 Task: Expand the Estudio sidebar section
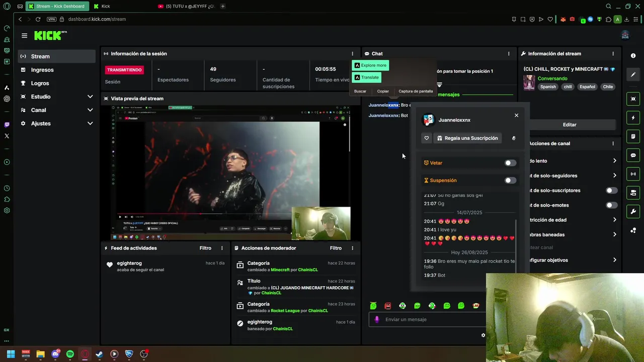click(90, 97)
